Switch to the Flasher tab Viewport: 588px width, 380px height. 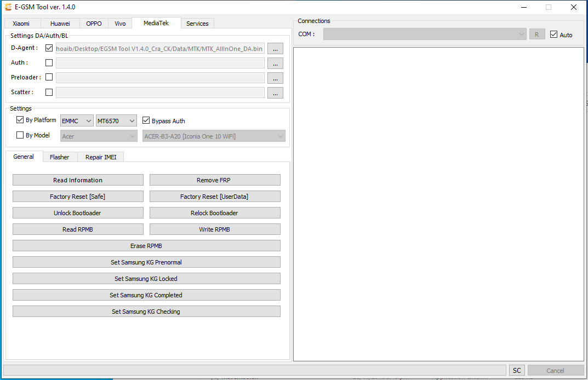pos(59,157)
